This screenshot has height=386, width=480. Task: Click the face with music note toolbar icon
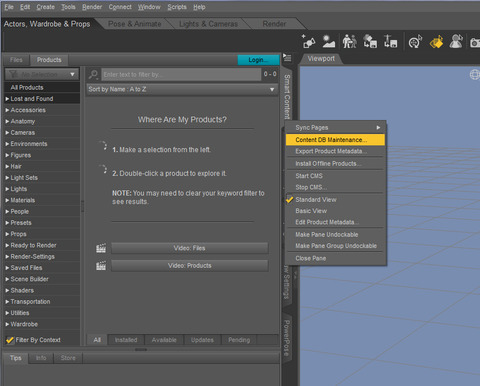point(415,42)
